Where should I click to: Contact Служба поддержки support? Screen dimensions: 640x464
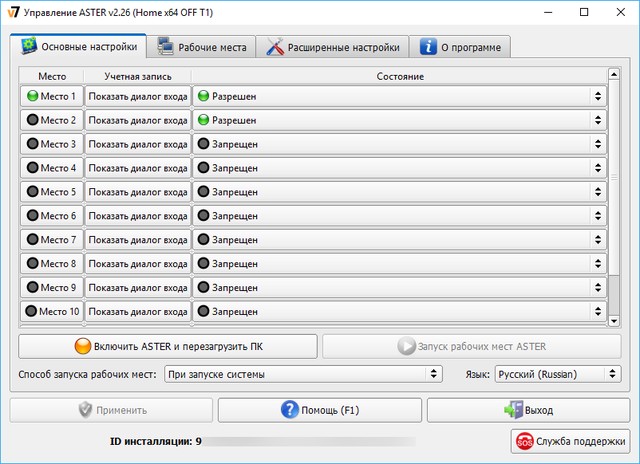coord(570,441)
